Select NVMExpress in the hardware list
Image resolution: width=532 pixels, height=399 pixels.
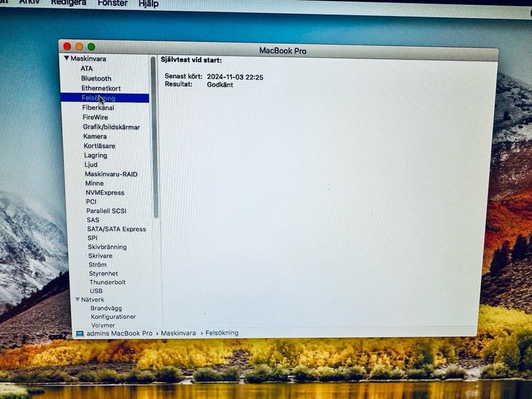click(x=105, y=193)
